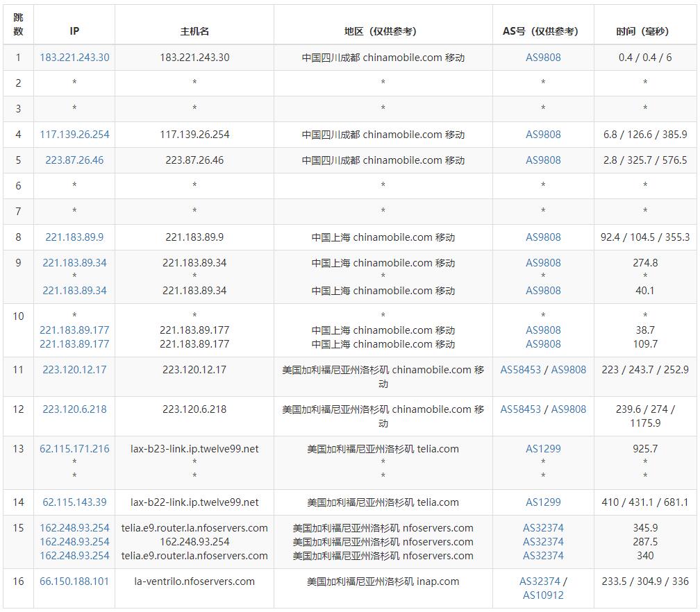Select time value 410 / 431.1 / 681.1
The height and width of the screenshot is (612, 700).
(x=645, y=502)
